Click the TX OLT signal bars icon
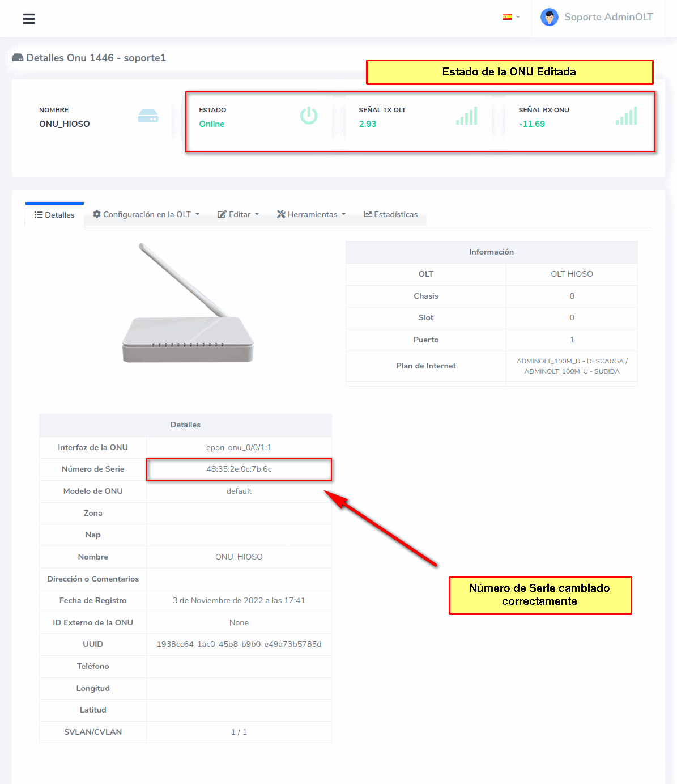Screen dimensions: 677x784 pos(467,116)
